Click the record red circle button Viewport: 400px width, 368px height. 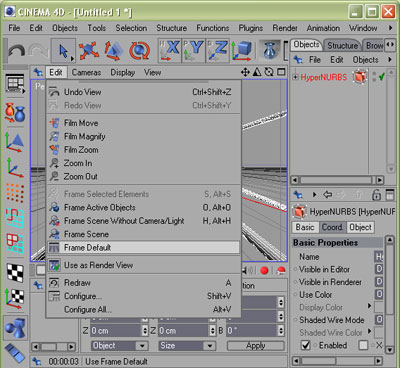(264, 270)
